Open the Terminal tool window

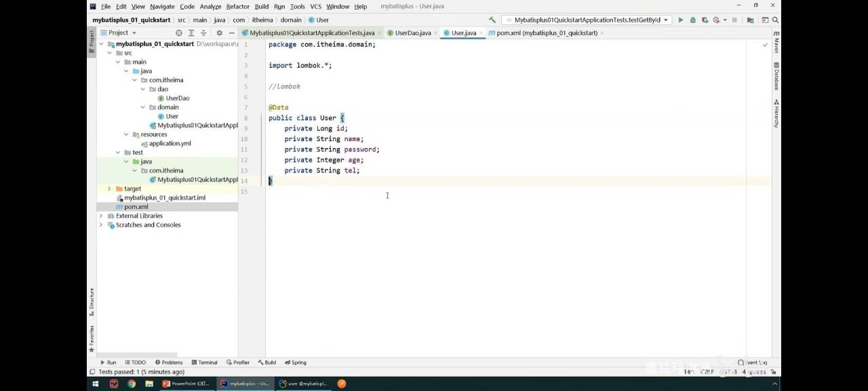coord(204,362)
